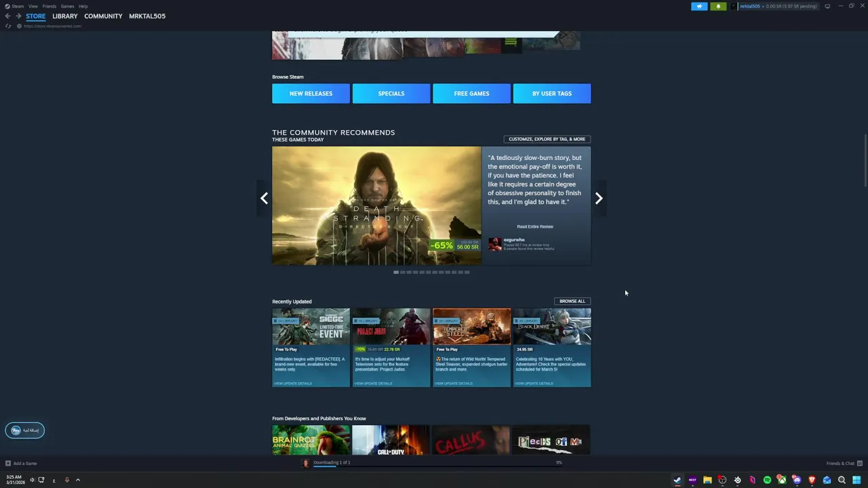The image size is (868, 488).
Task: Open Discord from the taskbar
Action: coord(797,480)
